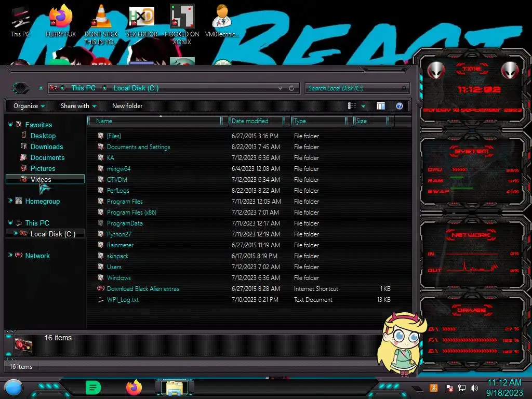Screen dimensions: 532x399
Task: Expand the address bar history dropdown
Action: [x=280, y=88]
